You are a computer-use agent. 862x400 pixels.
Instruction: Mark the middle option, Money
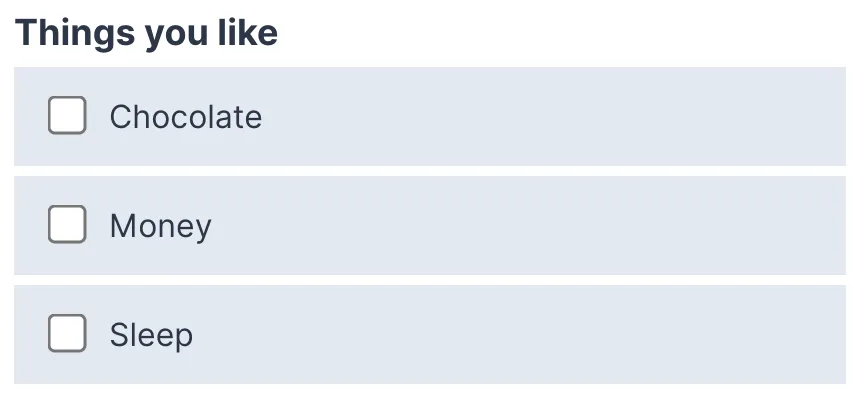tap(67, 225)
